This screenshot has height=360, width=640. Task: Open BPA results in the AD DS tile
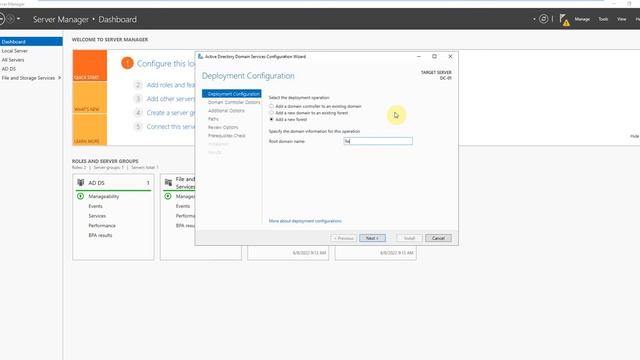click(100, 235)
